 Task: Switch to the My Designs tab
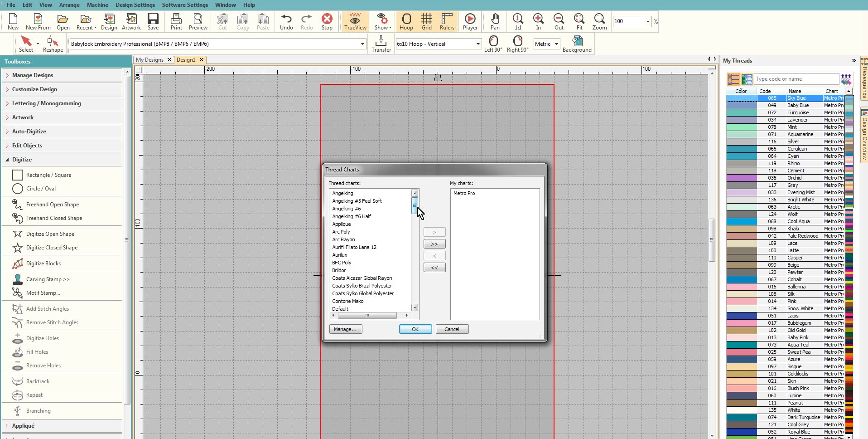(x=149, y=59)
